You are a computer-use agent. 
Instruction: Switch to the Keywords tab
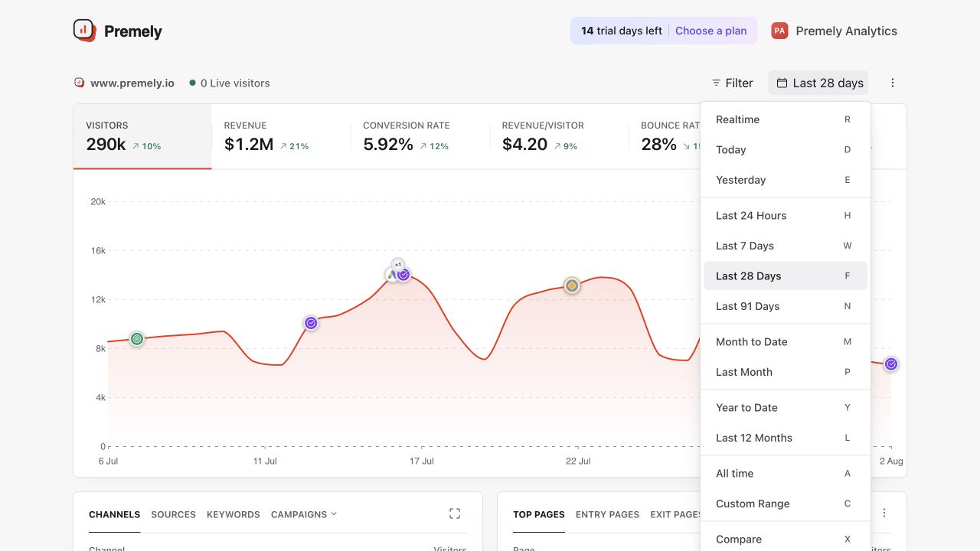(x=234, y=514)
